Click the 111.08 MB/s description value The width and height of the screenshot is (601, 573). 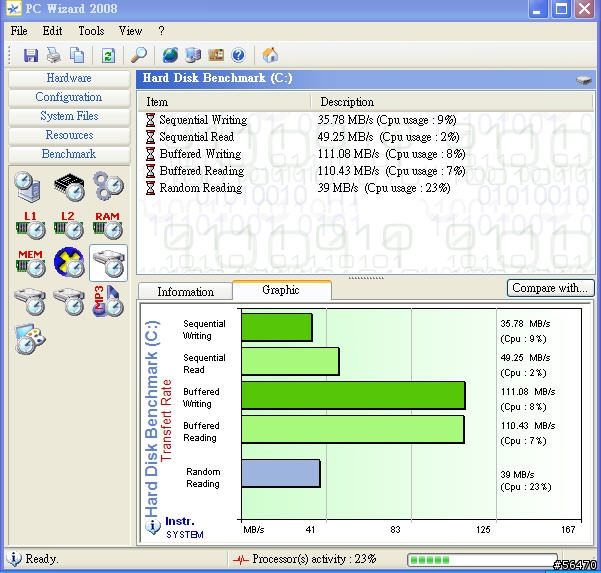tap(391, 154)
